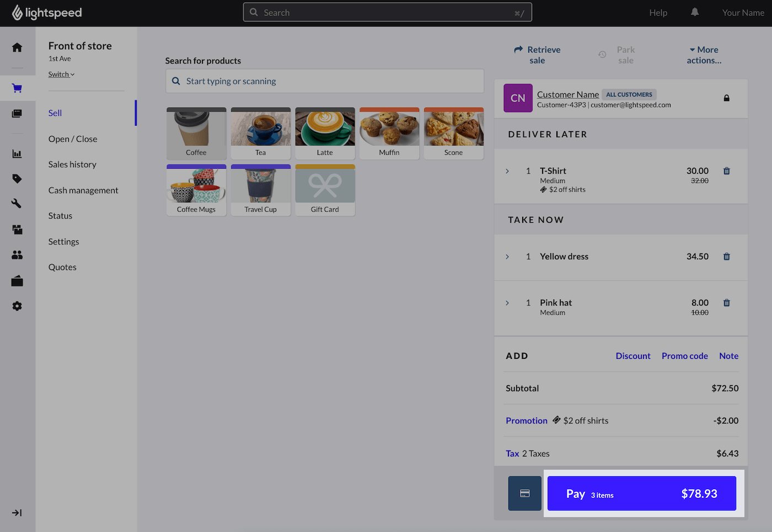The height and width of the screenshot is (532, 772).
Task: Click the customer lock icon
Action: click(726, 98)
